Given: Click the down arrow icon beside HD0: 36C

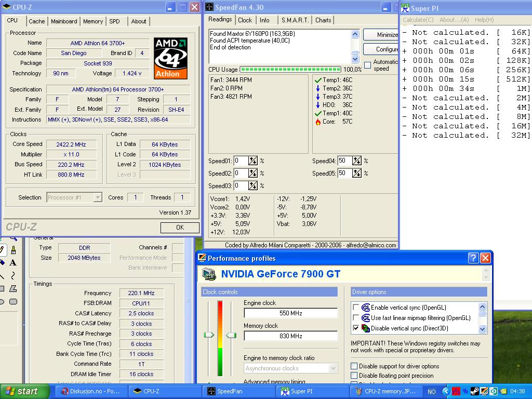Looking at the screenshot, I should (317, 105).
